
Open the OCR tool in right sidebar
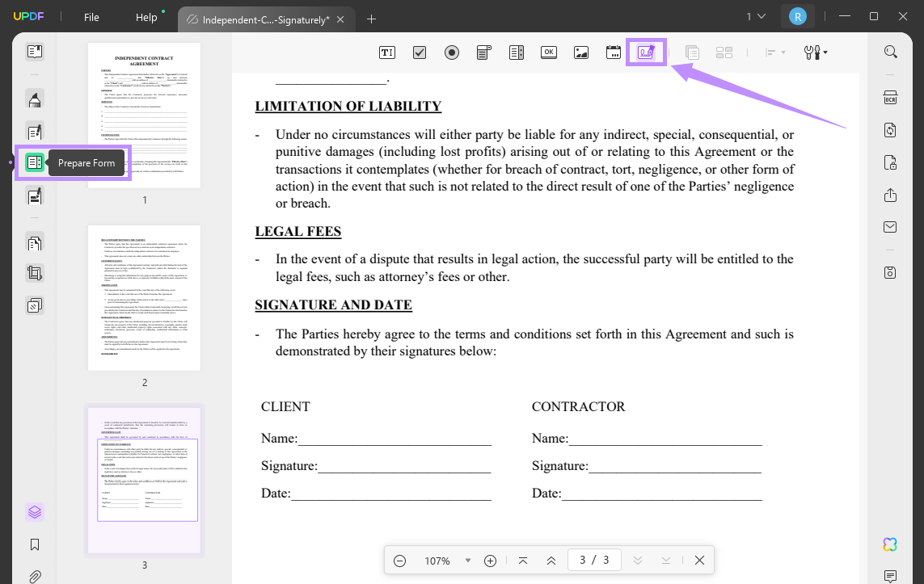[890, 97]
